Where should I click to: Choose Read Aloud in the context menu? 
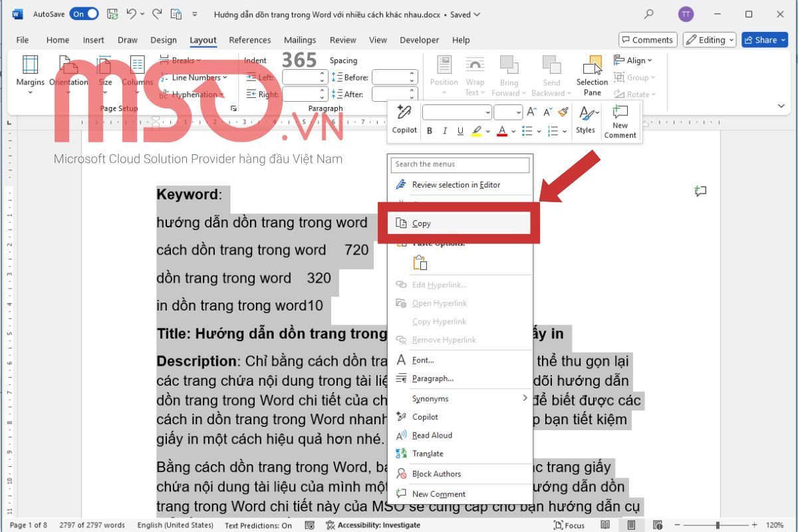460,436
